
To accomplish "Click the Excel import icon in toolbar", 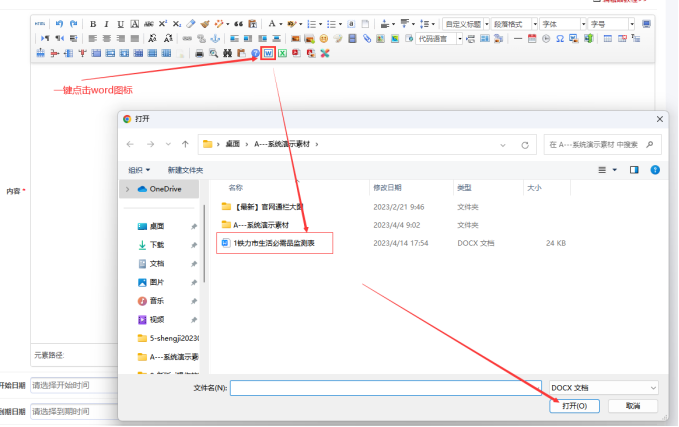I will (283, 53).
